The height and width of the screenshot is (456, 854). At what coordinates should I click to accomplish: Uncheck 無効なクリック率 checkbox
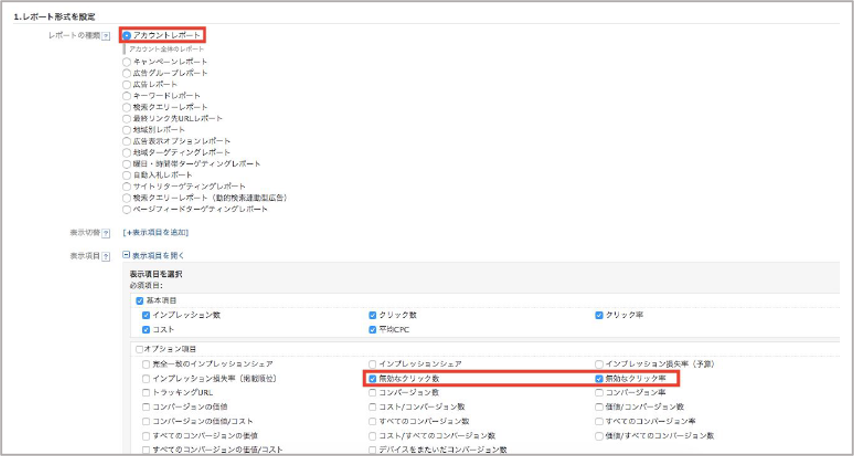(599, 379)
